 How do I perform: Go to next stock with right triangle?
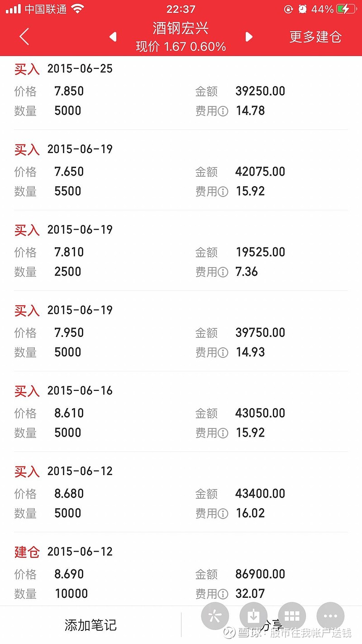click(x=248, y=37)
